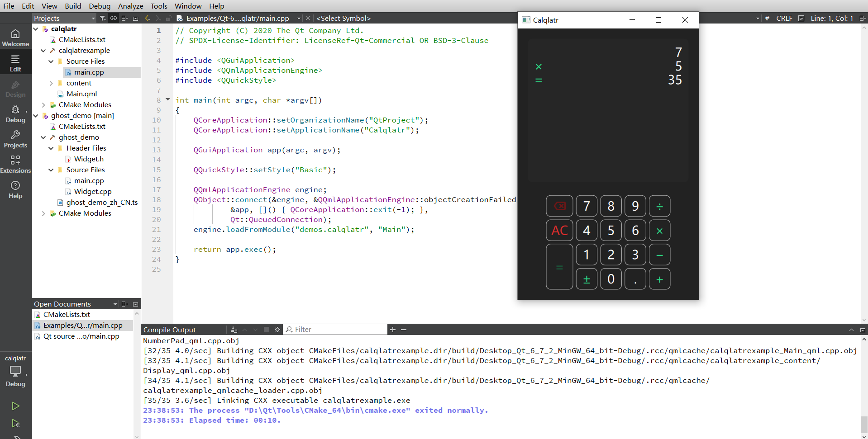Open the Open Documents pane dropdown
The image size is (868, 439).
(115, 304)
